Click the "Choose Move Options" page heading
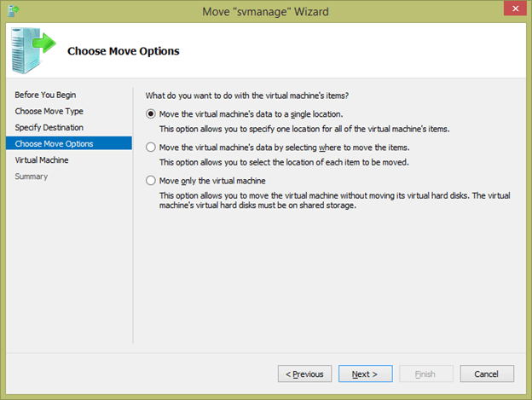This screenshot has width=532, height=400. point(124,51)
